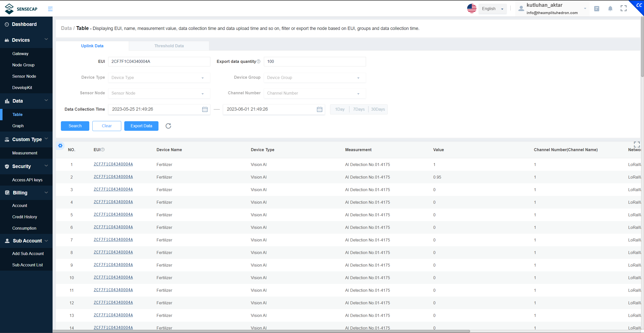Expand table to fullscreen icon
The image size is (644, 333).
click(637, 144)
